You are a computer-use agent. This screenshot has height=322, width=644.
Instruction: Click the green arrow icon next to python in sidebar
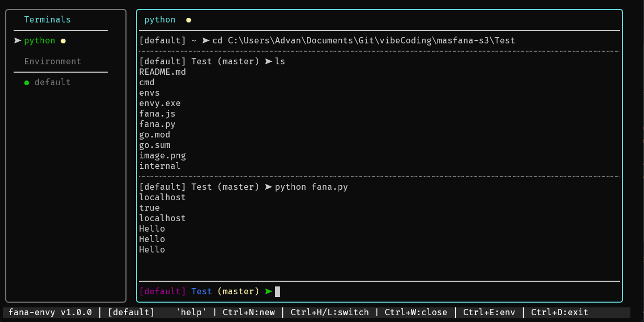tap(18, 41)
